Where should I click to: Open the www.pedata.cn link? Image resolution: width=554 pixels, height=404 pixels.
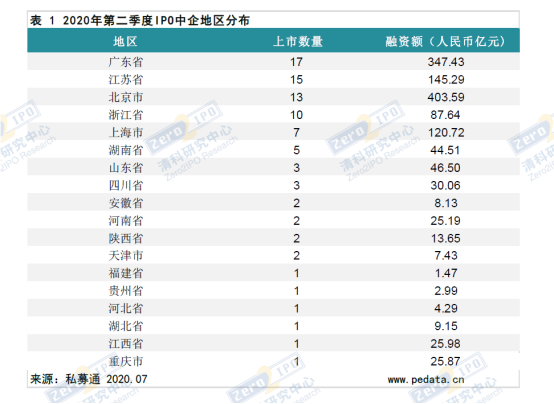pos(426,380)
